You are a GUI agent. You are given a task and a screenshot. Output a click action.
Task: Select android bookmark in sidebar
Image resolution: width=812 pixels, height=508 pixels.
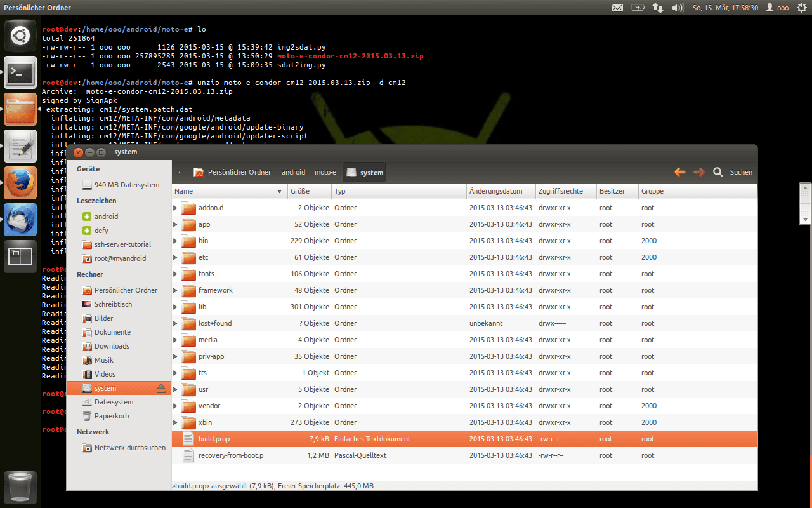[x=100, y=217]
